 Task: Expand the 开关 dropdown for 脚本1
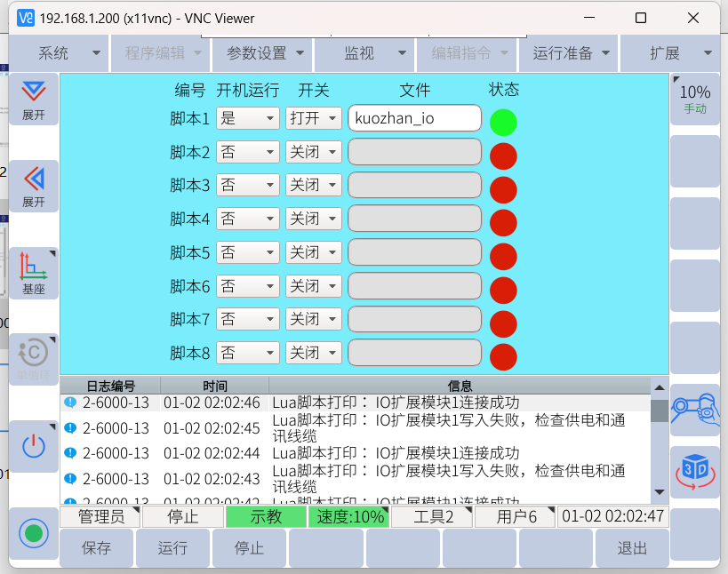coord(313,118)
